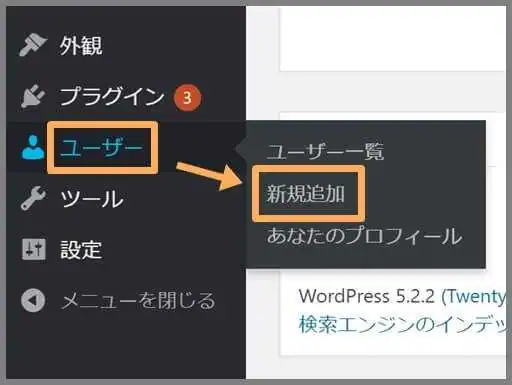Click the wrench icon beside ツール

coord(33,198)
